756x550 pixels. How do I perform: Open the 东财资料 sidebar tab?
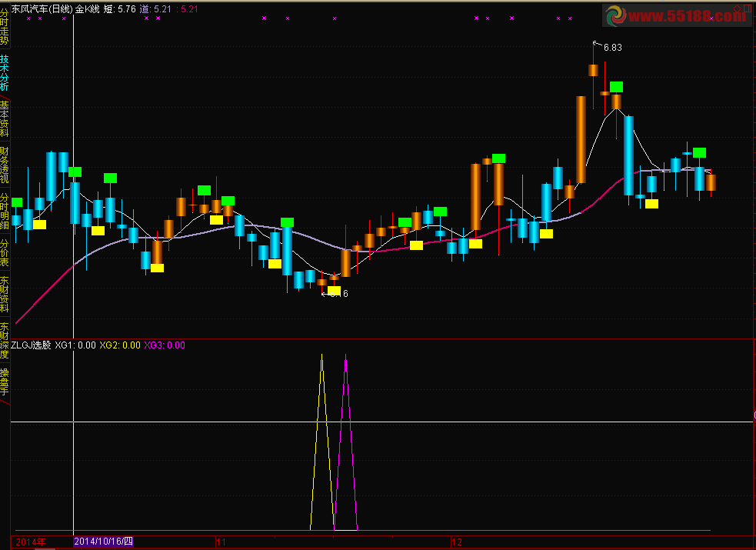tap(5, 294)
